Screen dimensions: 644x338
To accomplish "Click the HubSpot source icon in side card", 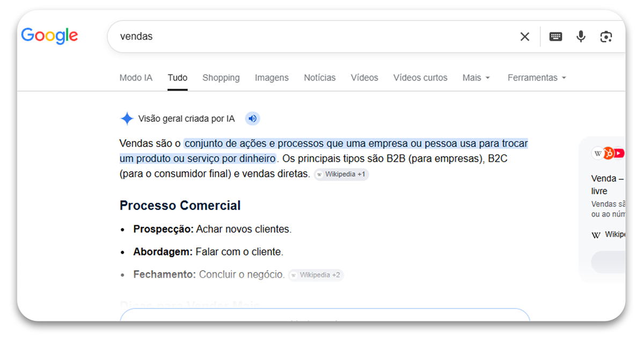I will (609, 153).
